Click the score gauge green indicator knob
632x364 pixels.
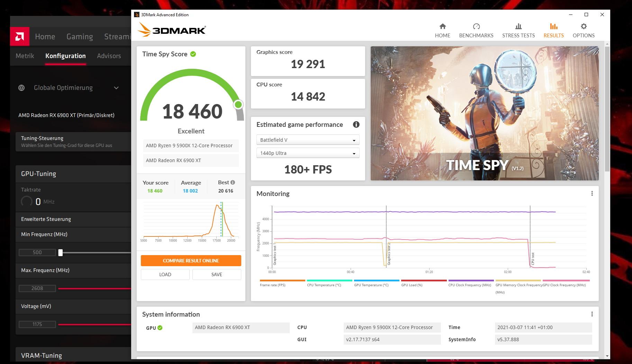[x=238, y=104]
